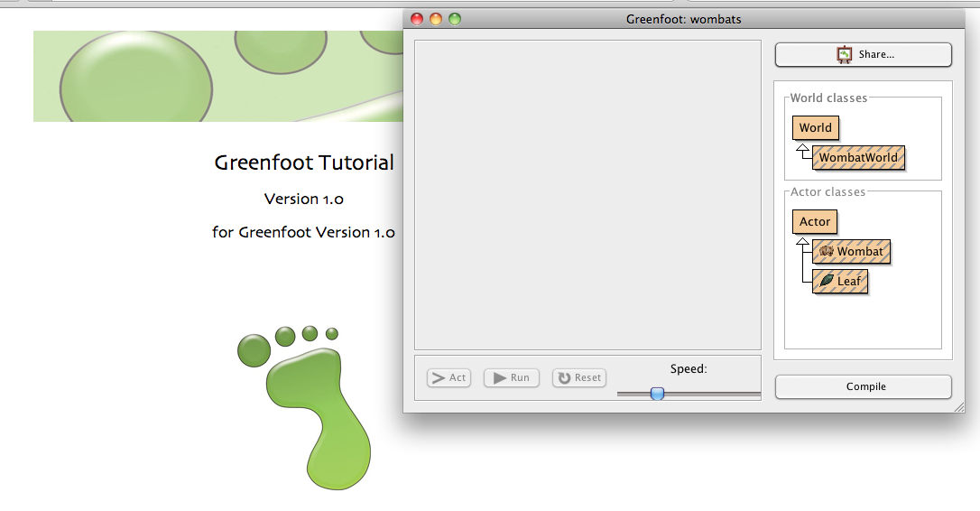The width and height of the screenshot is (980, 511).
Task: Click the green footprint logo on the tutorial page
Action: pyautogui.click(x=304, y=407)
